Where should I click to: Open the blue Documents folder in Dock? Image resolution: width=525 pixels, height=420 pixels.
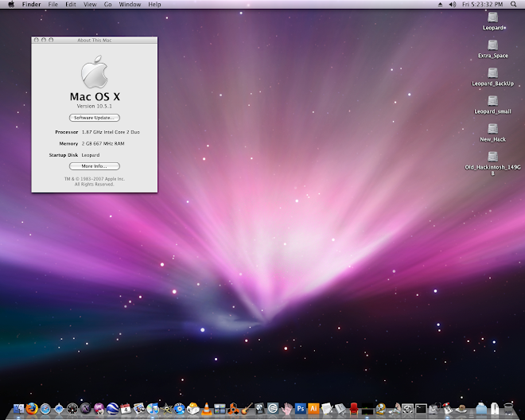pos(481,408)
